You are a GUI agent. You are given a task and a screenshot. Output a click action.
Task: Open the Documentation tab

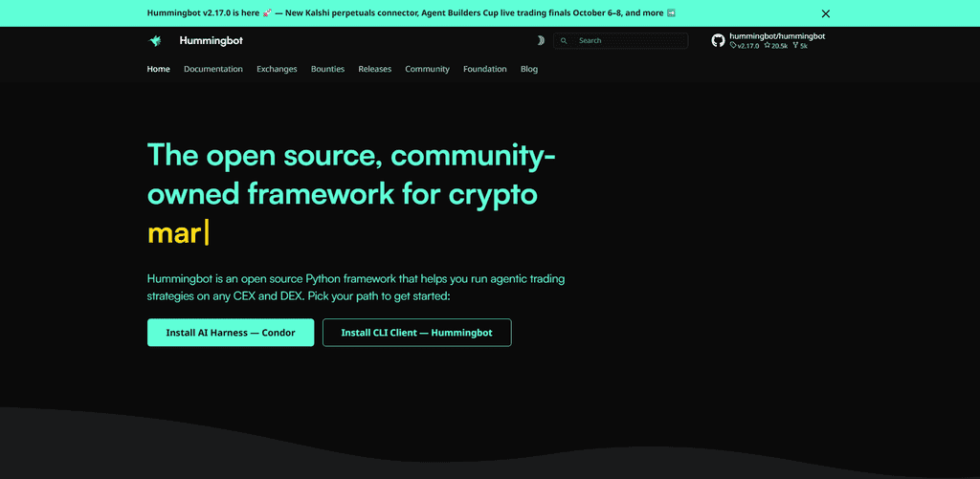[x=213, y=70]
